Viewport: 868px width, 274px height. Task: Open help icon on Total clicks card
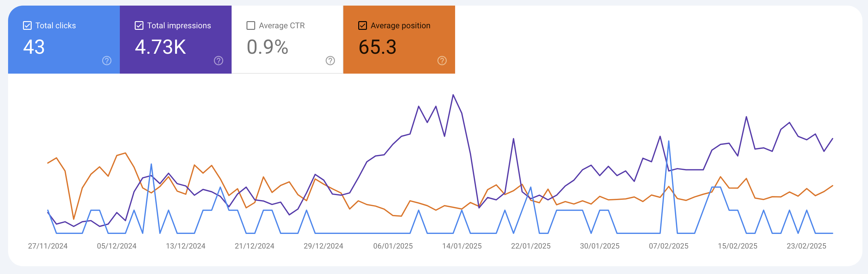tap(107, 61)
